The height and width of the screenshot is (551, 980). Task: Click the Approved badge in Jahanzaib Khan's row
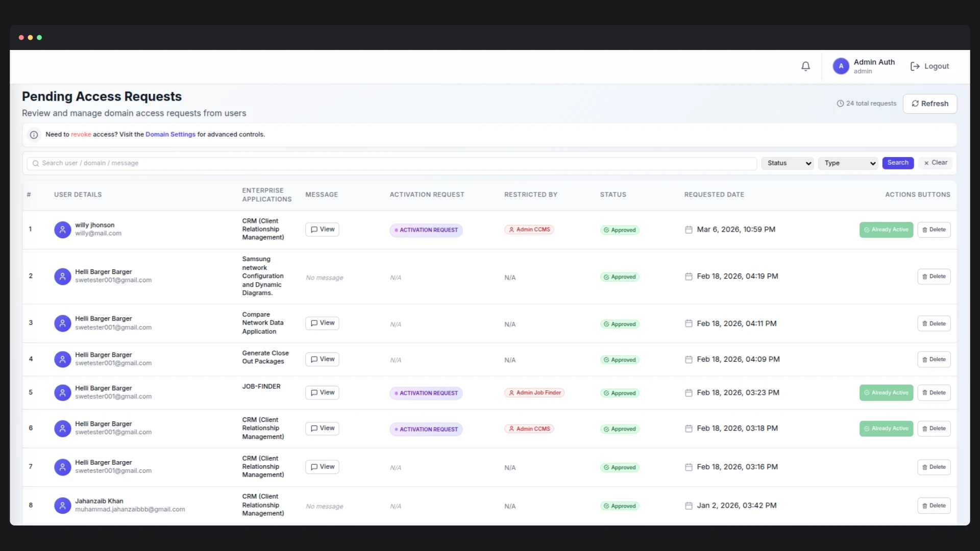coord(620,506)
